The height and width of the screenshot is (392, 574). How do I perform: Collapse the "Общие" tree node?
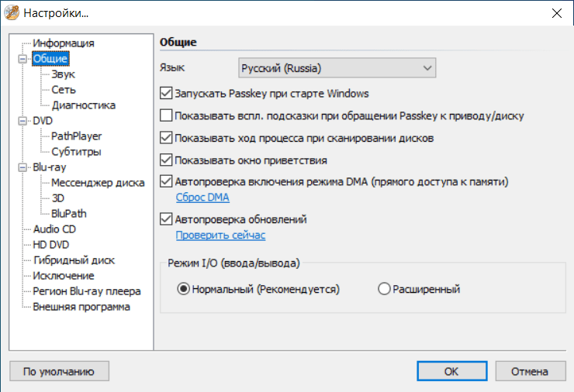tap(21, 59)
